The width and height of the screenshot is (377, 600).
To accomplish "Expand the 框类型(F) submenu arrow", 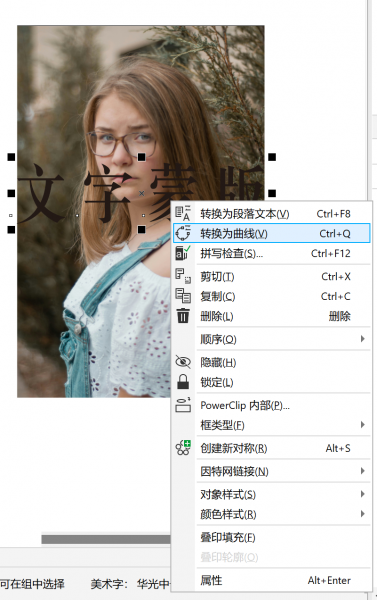I will pyautogui.click(x=362, y=424).
